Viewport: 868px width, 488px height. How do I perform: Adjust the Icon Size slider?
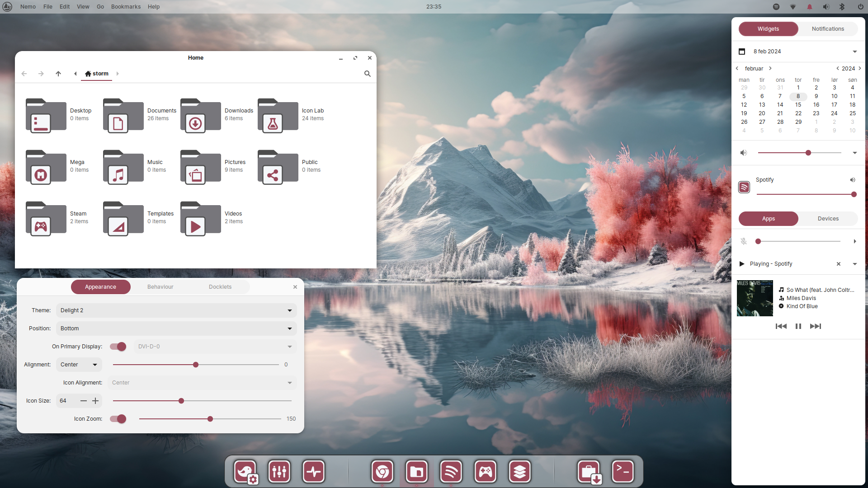click(x=181, y=401)
